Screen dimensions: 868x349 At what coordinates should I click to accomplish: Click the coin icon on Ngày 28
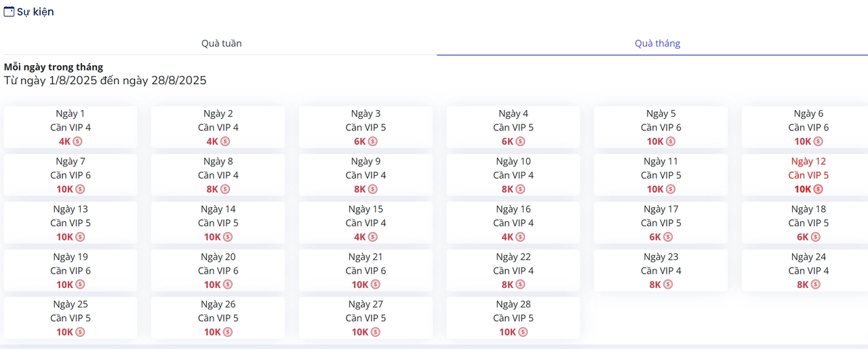tap(523, 332)
